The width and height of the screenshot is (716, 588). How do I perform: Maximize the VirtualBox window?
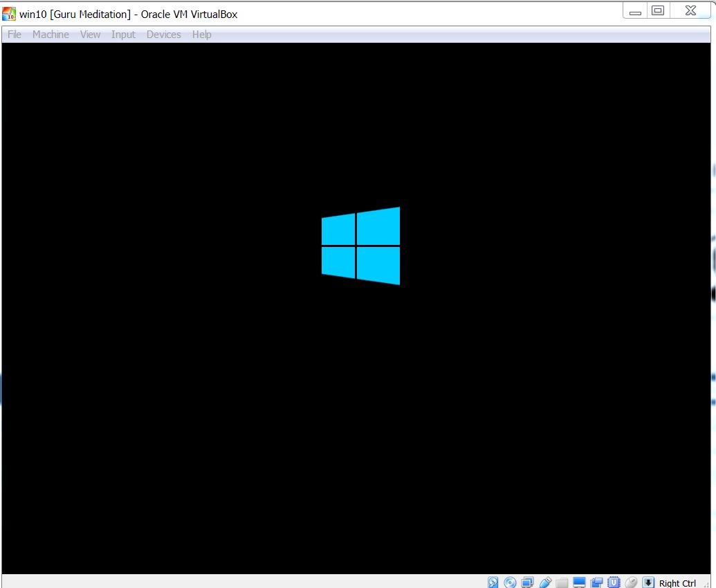click(x=658, y=10)
